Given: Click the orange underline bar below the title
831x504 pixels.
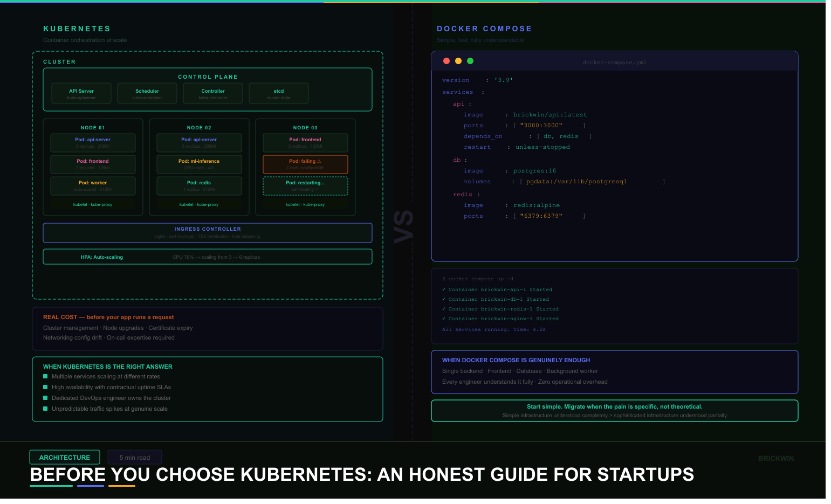Looking at the screenshot, I should pyautogui.click(x=122, y=486).
